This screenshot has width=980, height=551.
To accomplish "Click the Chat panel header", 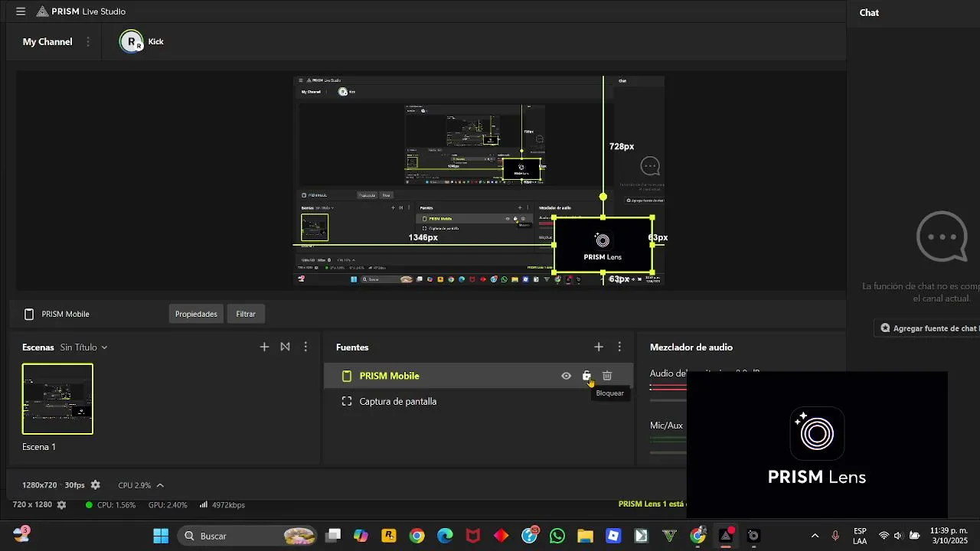I will point(869,12).
